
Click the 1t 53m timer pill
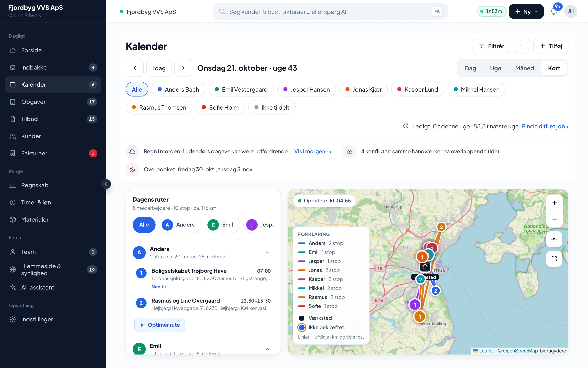tap(492, 11)
